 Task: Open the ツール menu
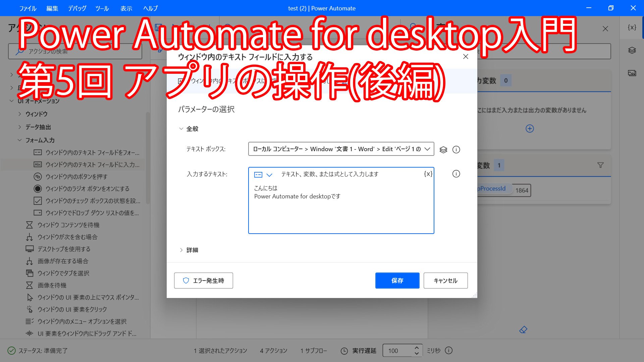click(x=102, y=8)
